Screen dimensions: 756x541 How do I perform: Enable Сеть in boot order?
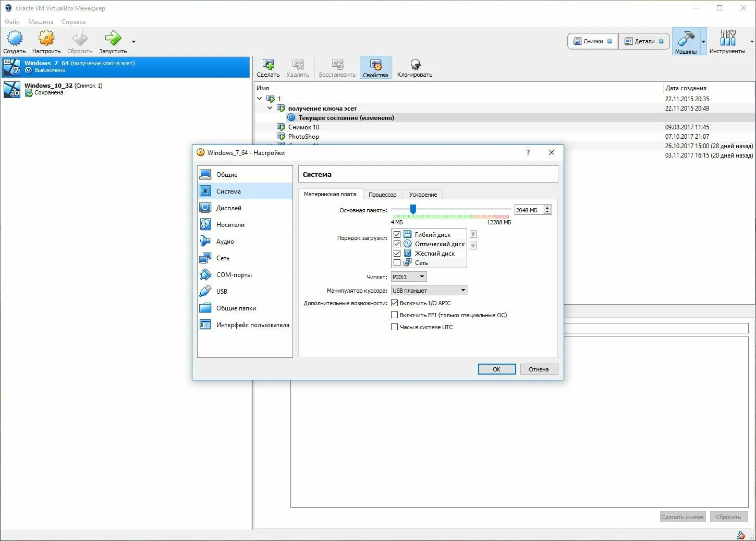coord(397,263)
